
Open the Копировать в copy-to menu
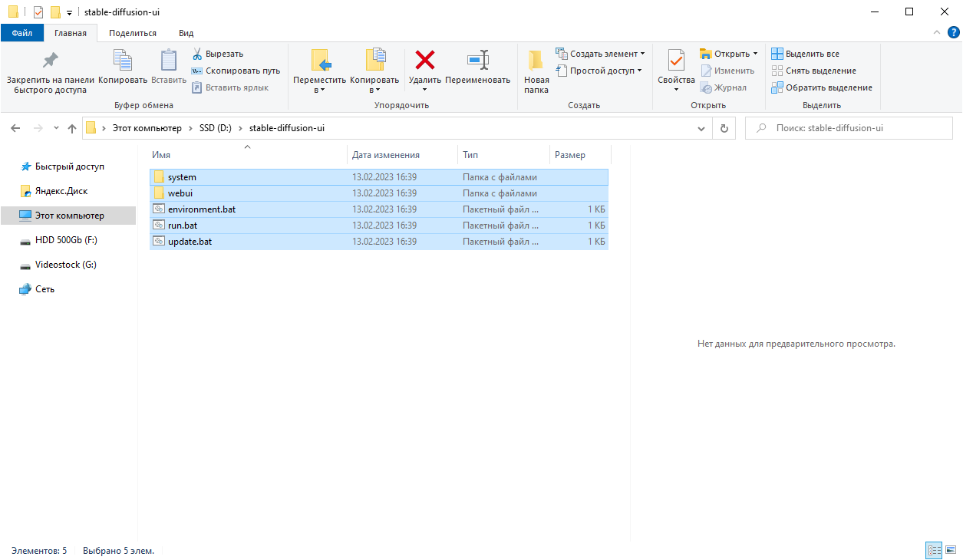[x=374, y=71]
